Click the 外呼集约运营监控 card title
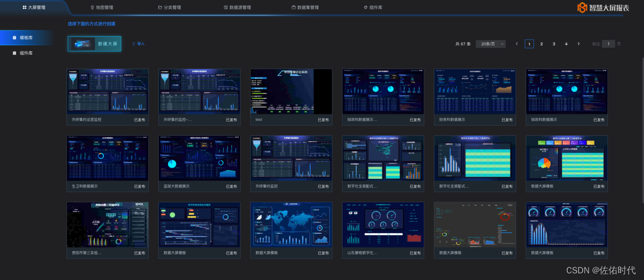 87,120
